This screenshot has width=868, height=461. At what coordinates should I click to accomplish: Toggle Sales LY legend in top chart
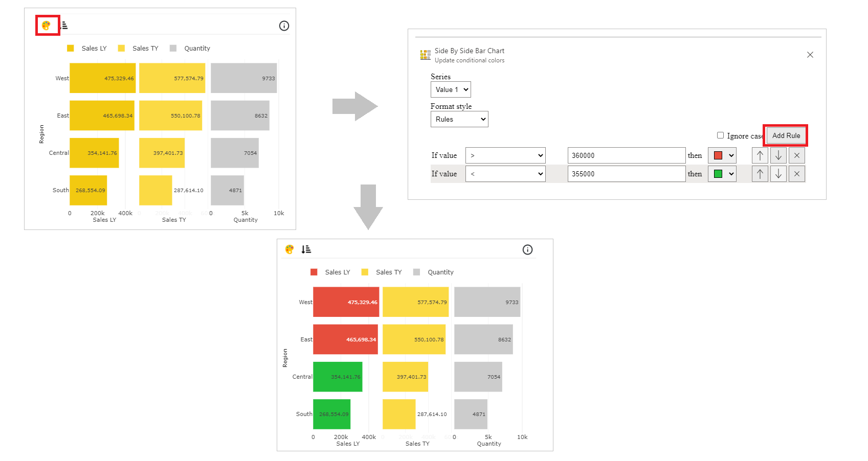pos(87,49)
